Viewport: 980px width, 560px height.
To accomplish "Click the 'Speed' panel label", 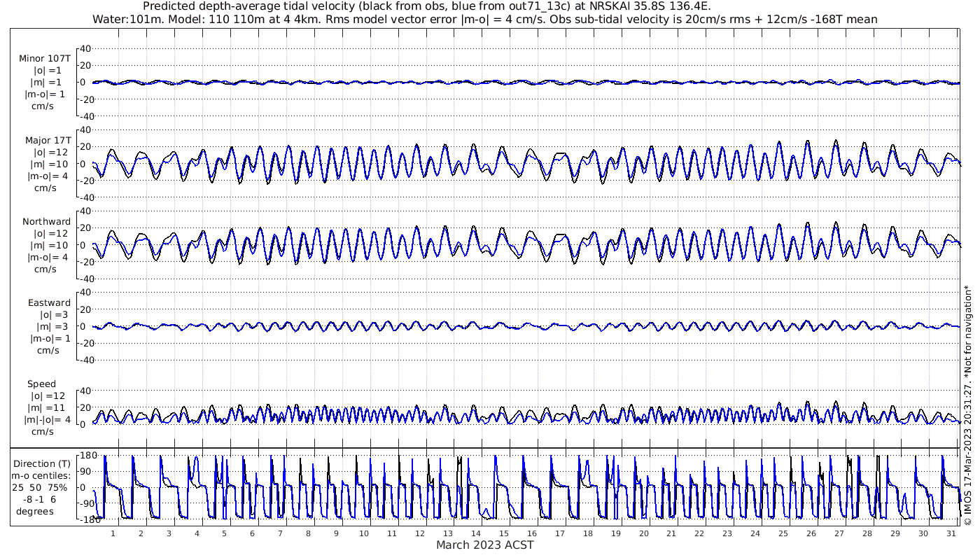I will tap(42, 384).
